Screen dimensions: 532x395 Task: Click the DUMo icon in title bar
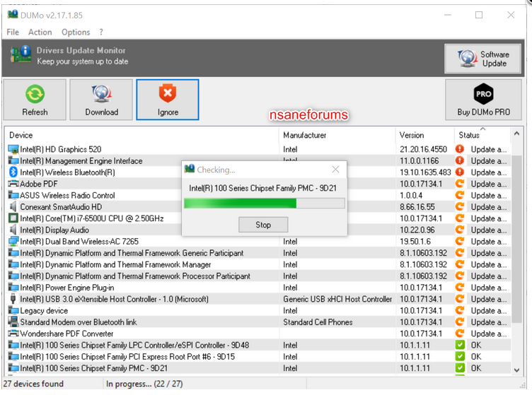click(13, 15)
